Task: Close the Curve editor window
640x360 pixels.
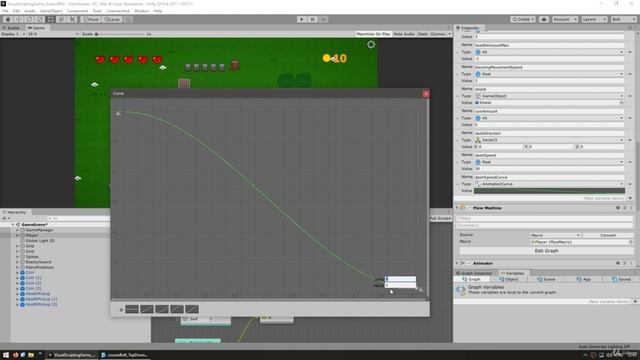Action: coord(426,93)
